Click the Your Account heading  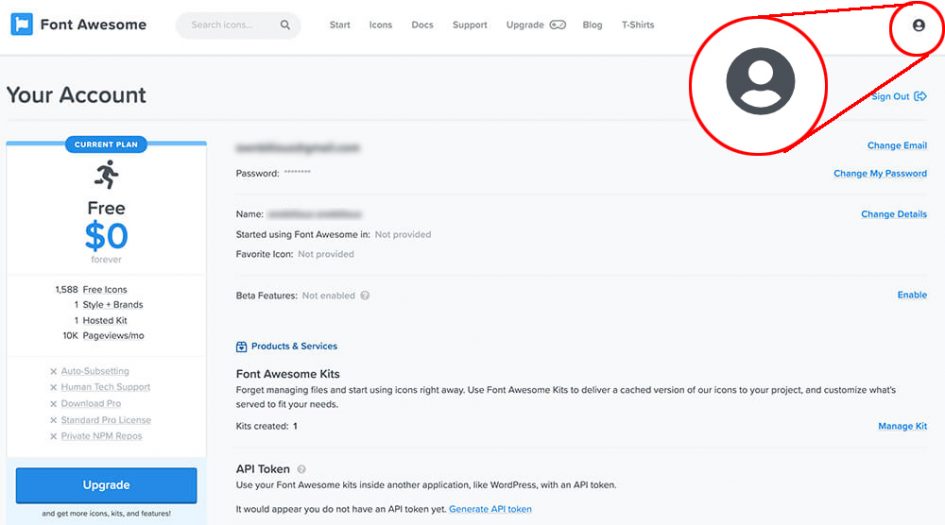click(77, 95)
